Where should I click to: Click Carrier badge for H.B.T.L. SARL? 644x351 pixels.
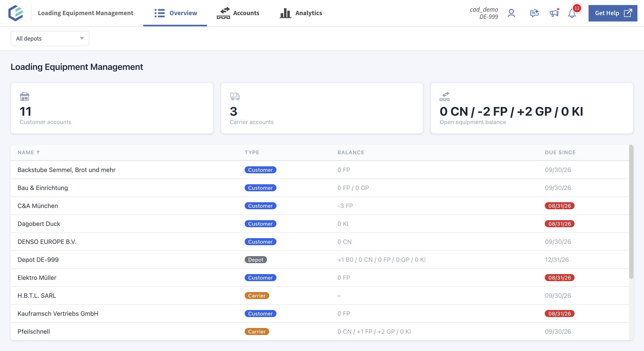click(x=257, y=296)
